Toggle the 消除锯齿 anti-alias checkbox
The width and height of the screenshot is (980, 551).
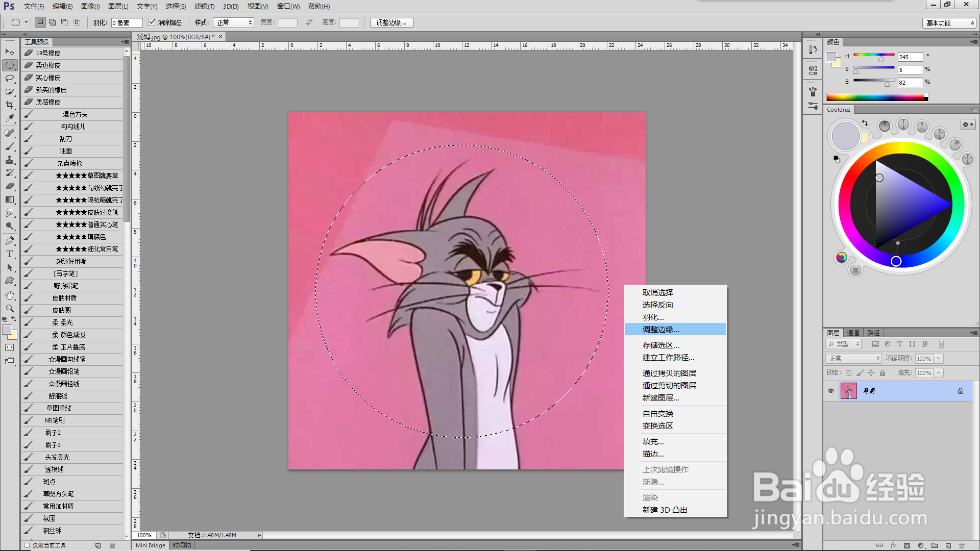coord(152,22)
